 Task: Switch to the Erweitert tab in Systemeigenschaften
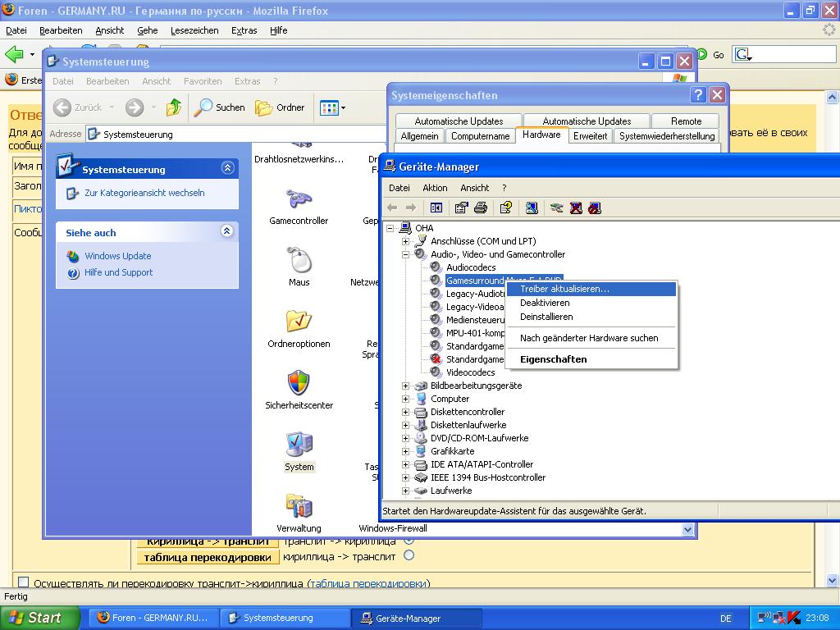591,136
